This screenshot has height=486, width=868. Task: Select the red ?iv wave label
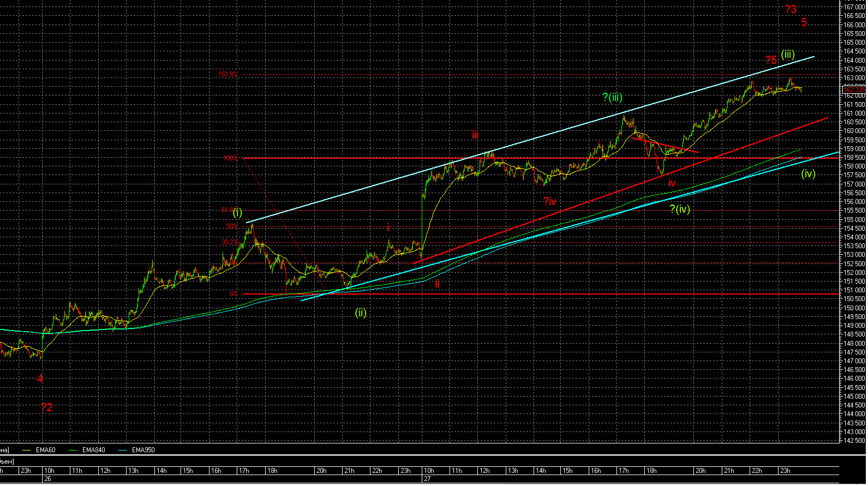tap(549, 201)
